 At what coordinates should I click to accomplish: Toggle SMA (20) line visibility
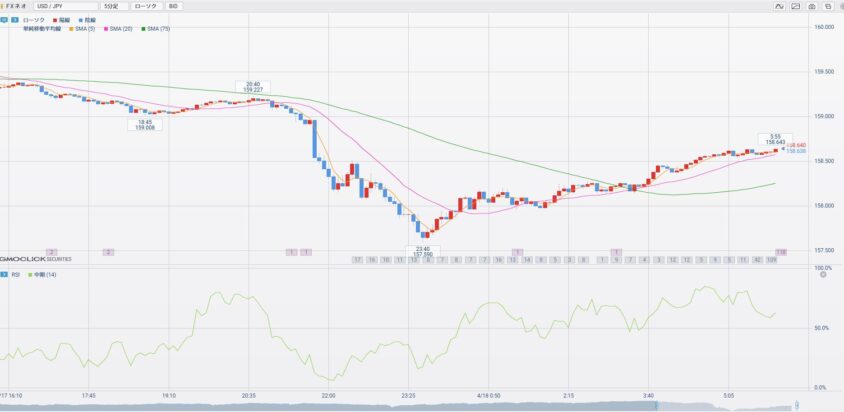click(118, 29)
